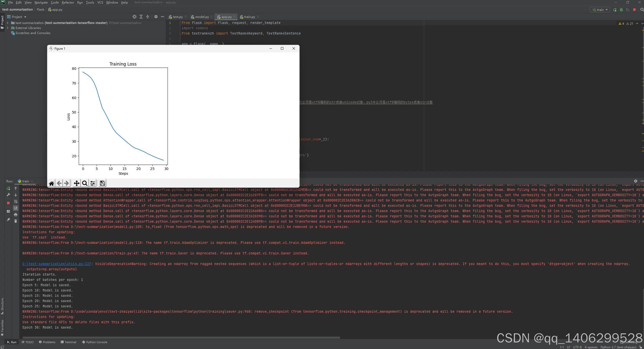644x349 pixels.
Task: Expand the text-summarization project folder
Action: click(x=8, y=23)
